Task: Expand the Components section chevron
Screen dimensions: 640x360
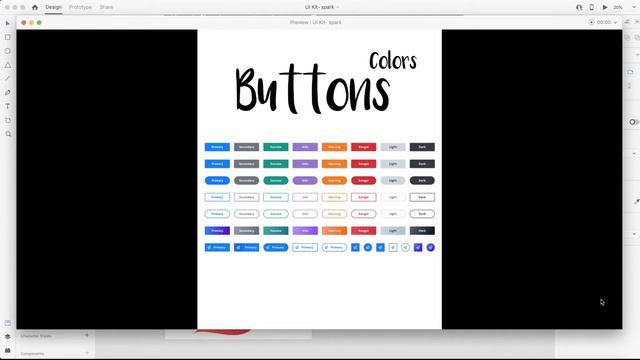Action: click(87, 353)
